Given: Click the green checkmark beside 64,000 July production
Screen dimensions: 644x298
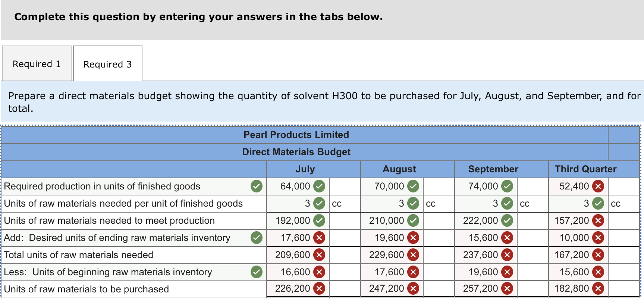Looking at the screenshot, I should click(320, 186).
